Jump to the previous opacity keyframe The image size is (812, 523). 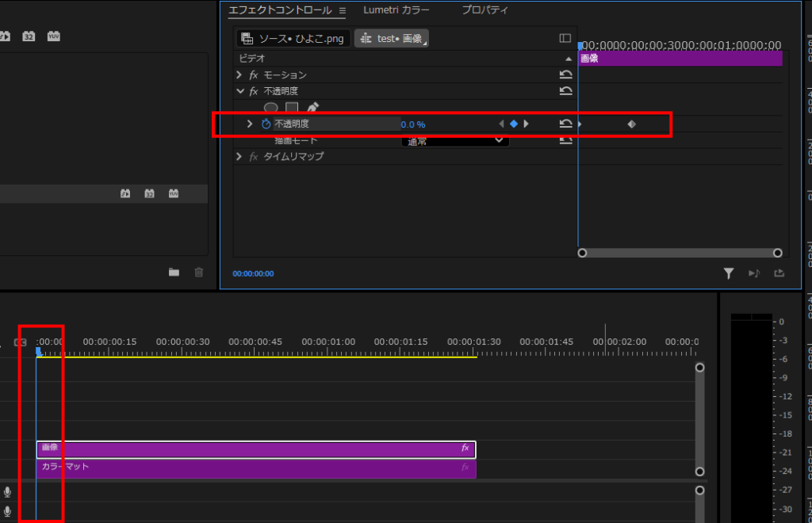tap(500, 124)
